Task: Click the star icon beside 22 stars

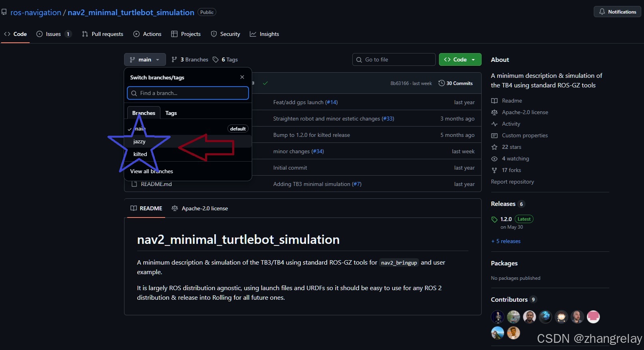Action: coord(494,147)
